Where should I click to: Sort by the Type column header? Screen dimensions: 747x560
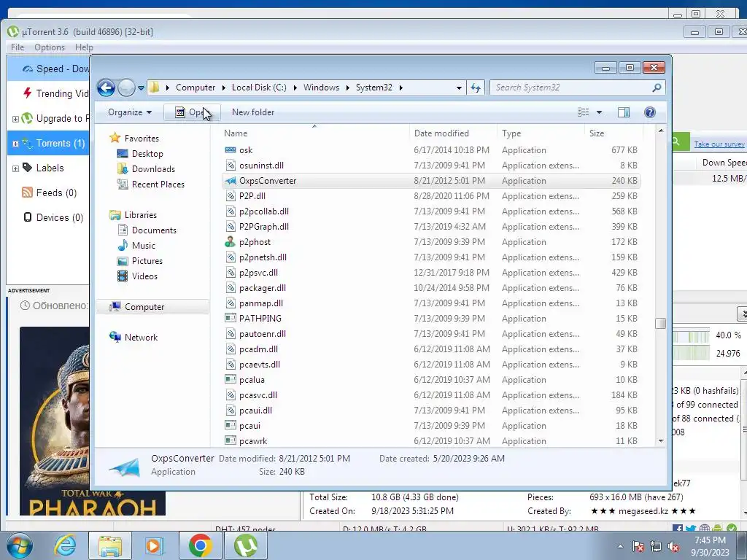(511, 133)
